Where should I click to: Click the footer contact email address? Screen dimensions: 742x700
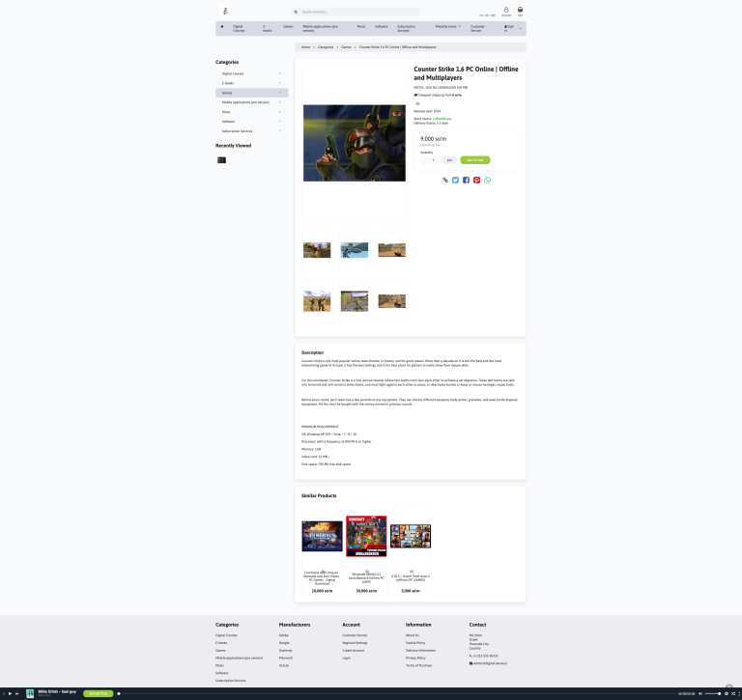[x=490, y=663]
